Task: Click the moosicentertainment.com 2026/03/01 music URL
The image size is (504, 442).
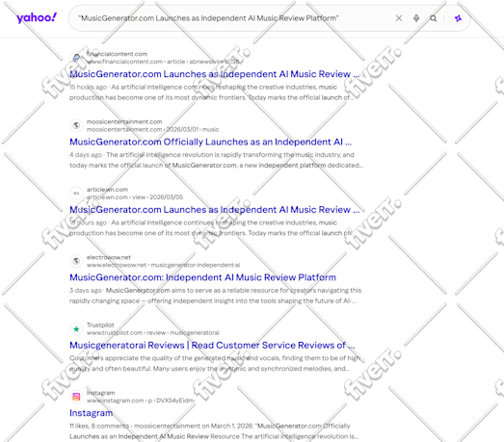Action: [x=152, y=129]
